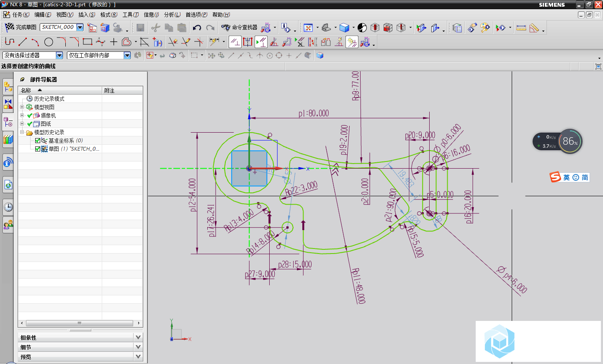This screenshot has height=364, width=603.
Task: Uncheck the 草图 SKETCH_0 checkbox
Action: click(x=38, y=149)
